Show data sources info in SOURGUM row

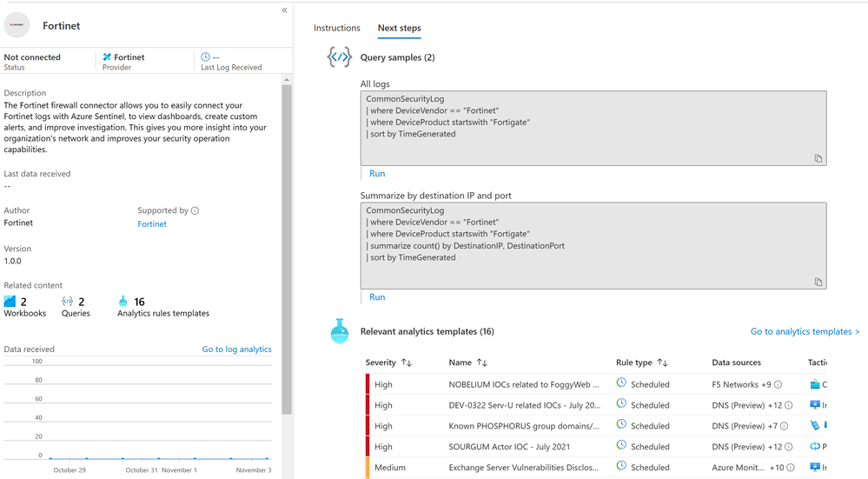point(789,447)
